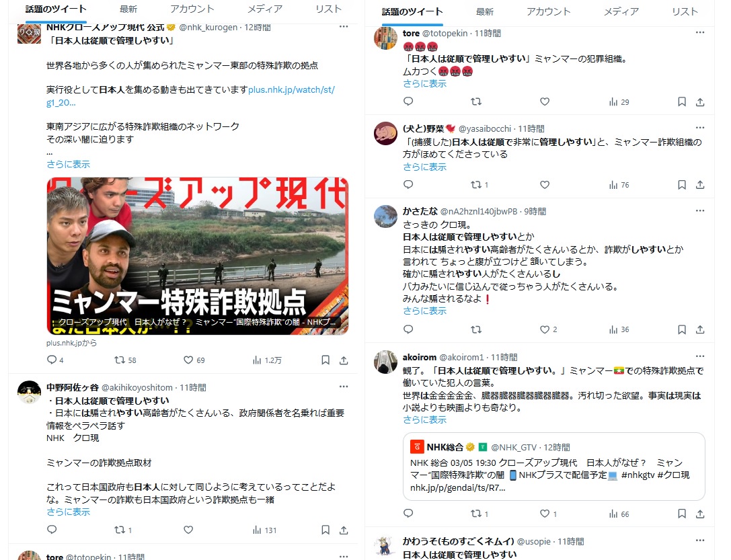
Task: Open the quoted NHK総合 tweet card
Action: pyautogui.click(x=554, y=467)
